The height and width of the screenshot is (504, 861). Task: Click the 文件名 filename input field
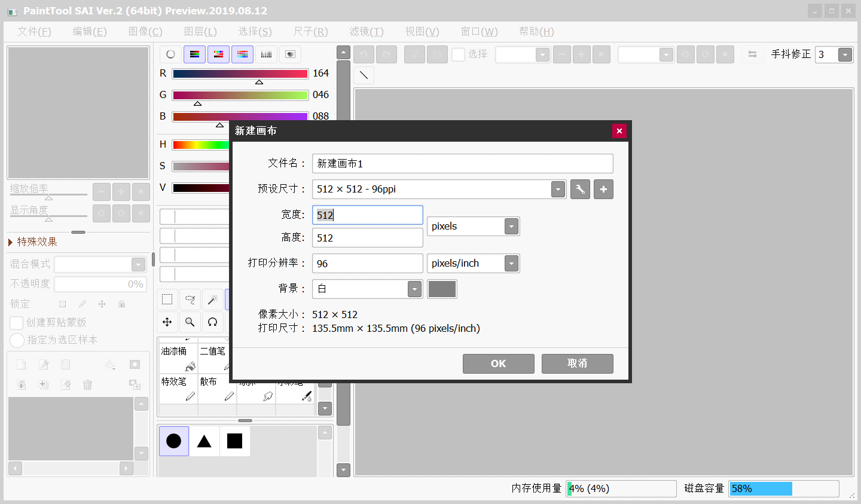(463, 164)
